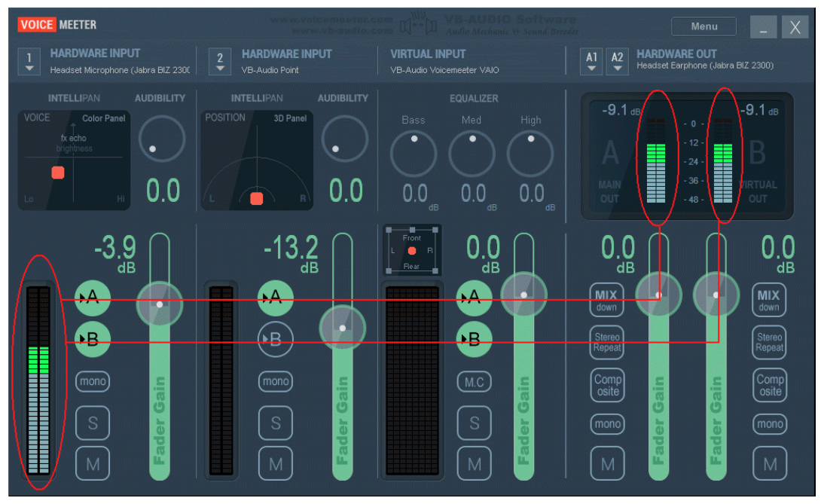Click Virtual Input fader gain knob
The width and height of the screenshot is (821, 504).
pos(523,295)
